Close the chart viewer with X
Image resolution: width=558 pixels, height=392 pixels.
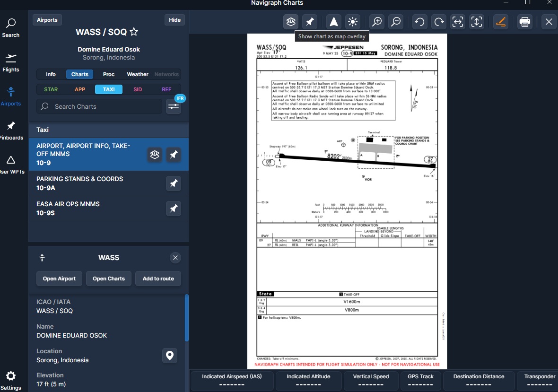pos(549,22)
